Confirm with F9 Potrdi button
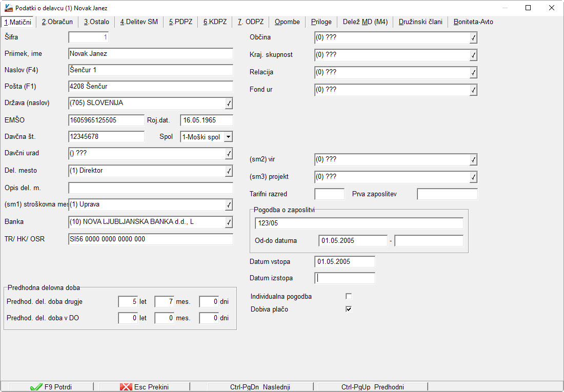The height and width of the screenshot is (392, 564). (51, 387)
